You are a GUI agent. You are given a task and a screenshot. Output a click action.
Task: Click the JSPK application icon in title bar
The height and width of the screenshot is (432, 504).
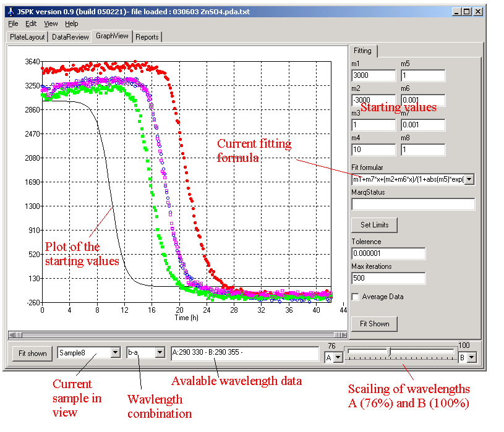coord(11,12)
